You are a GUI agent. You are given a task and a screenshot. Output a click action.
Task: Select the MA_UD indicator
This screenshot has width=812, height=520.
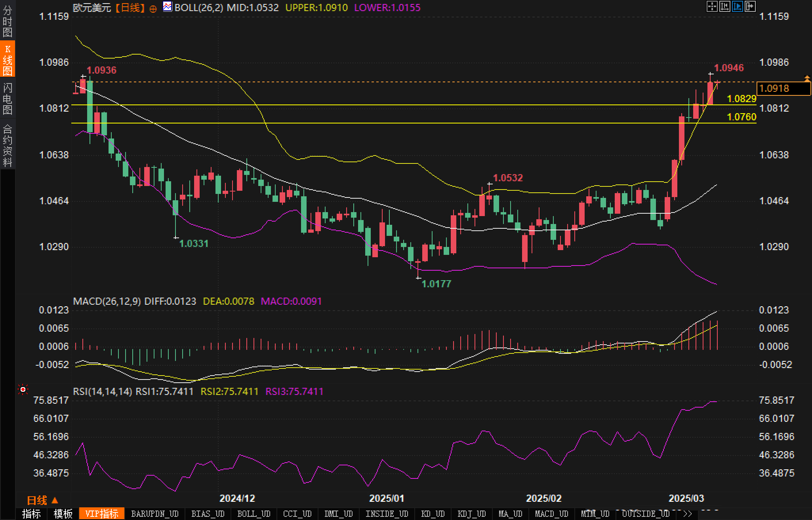[x=510, y=514]
